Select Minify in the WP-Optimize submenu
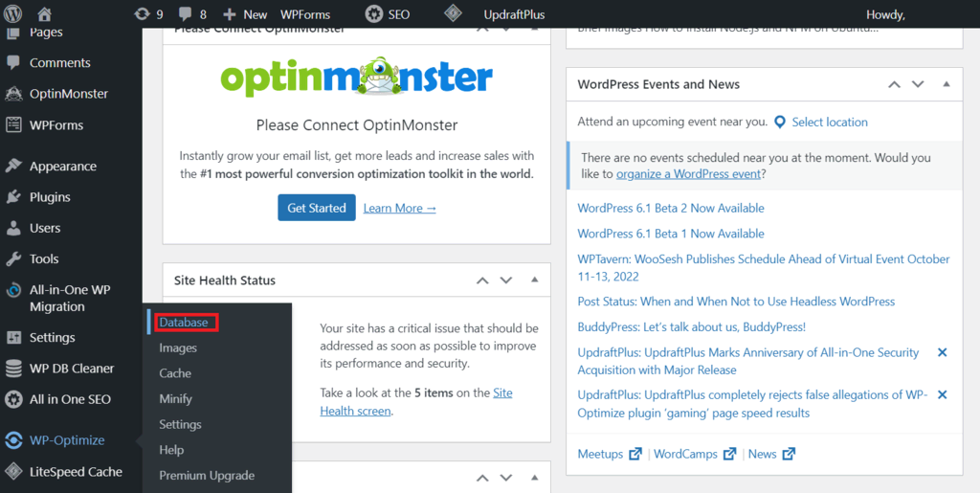This screenshot has width=980, height=493. [x=176, y=398]
